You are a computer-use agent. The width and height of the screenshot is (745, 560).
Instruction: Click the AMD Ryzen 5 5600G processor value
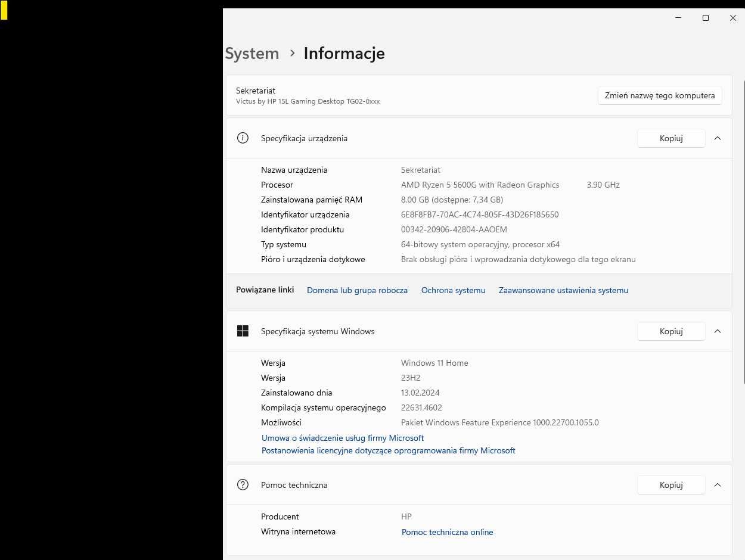[x=480, y=185]
